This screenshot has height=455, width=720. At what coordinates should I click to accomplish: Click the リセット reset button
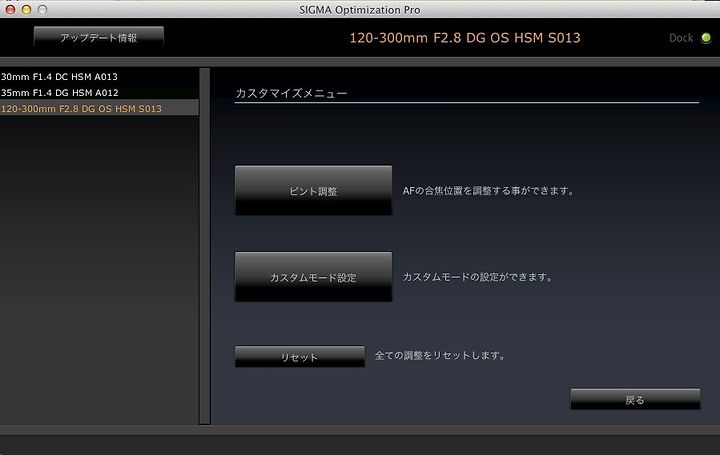click(300, 356)
